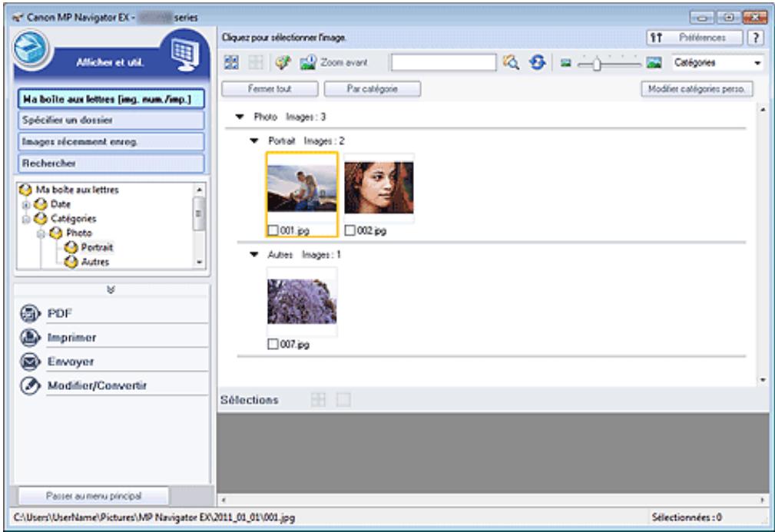Viewport: 775px width, 532px height.
Task: Click the tree panel scroll down arrow
Action: click(199, 263)
